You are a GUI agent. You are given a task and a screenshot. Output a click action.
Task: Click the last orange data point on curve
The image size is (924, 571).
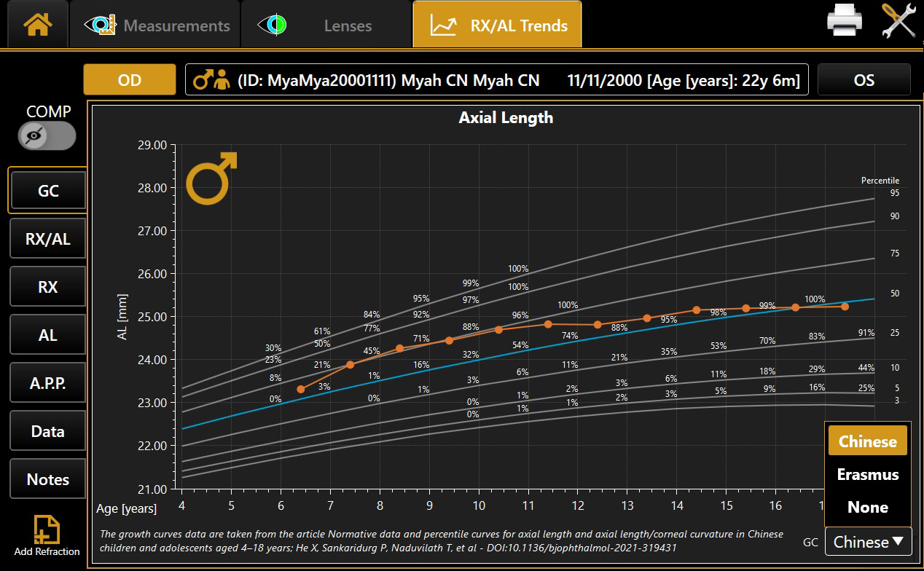[x=845, y=307]
